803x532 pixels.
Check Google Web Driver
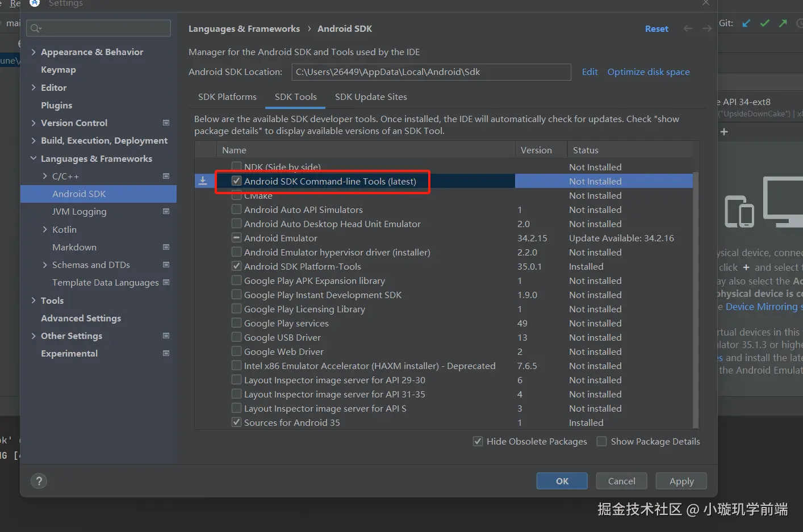coord(237,351)
